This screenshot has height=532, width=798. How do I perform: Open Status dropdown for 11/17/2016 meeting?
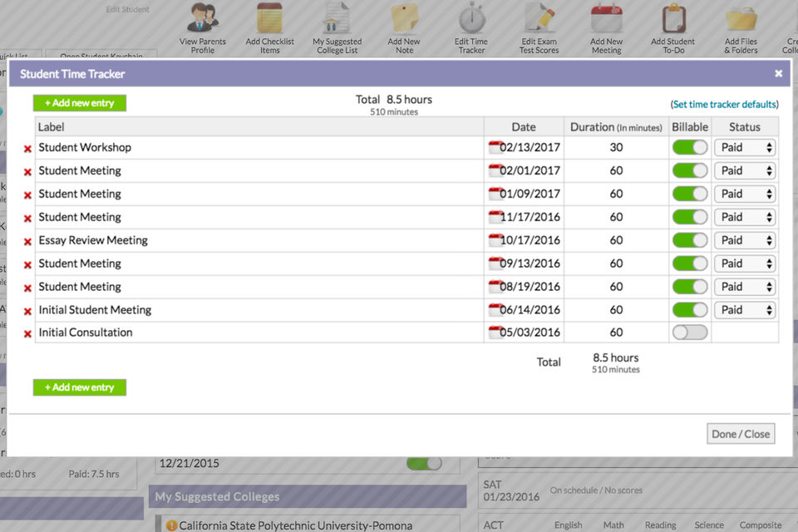[745, 218]
